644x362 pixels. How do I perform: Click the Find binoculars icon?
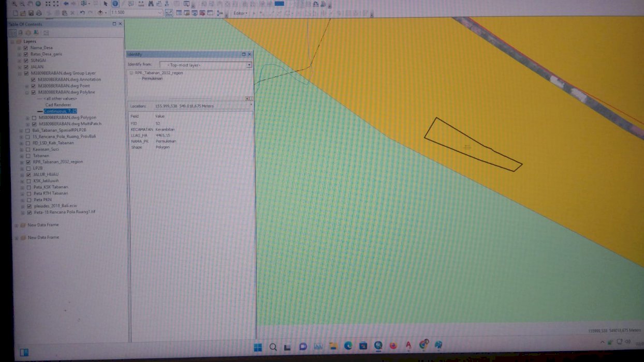pos(151,4)
